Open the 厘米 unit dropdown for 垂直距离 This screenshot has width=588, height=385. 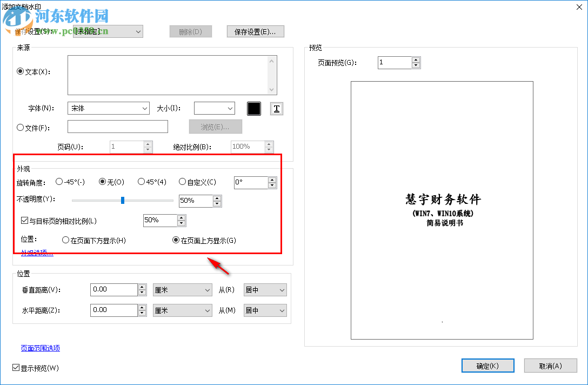pyautogui.click(x=182, y=289)
